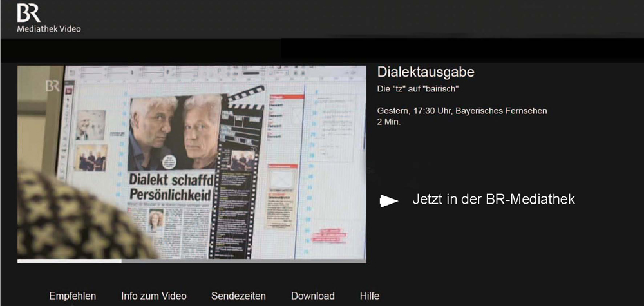Select the Dialektausgabe title text

426,72
